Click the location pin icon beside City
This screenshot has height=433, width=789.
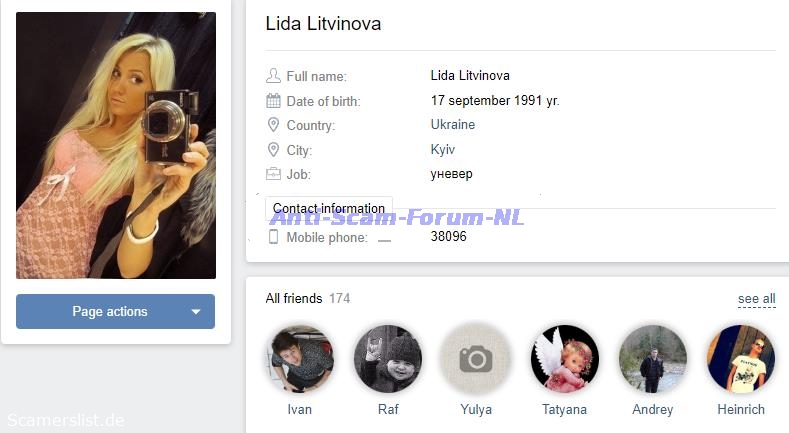273,149
